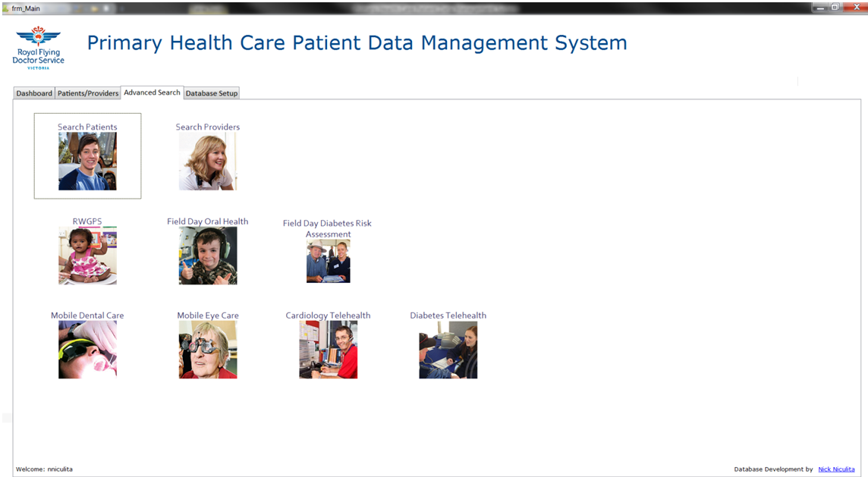Open the Mobile Dental Care photo icon
The width and height of the screenshot is (868, 477).
(x=87, y=350)
